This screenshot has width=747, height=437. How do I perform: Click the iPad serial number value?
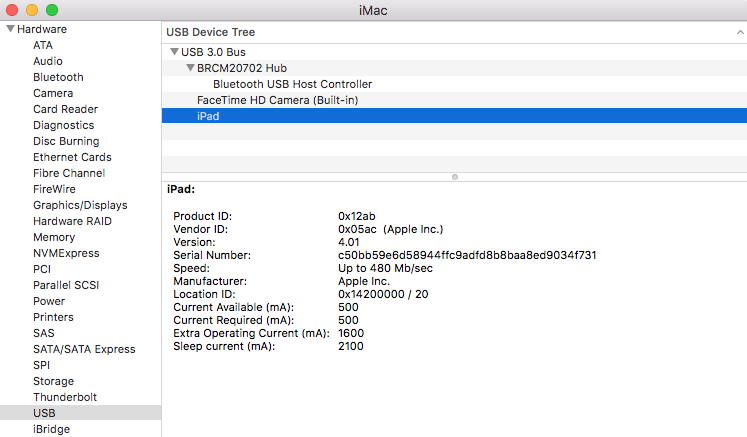click(467, 255)
